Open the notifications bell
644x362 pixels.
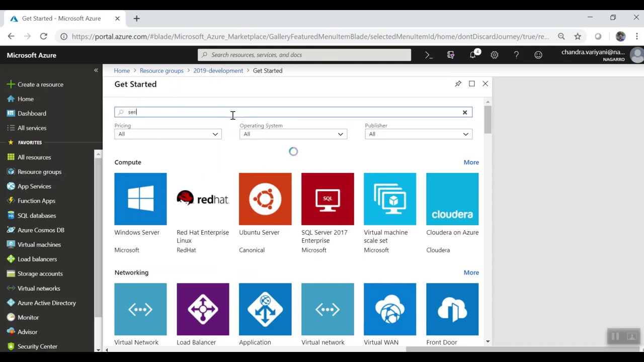click(473, 55)
